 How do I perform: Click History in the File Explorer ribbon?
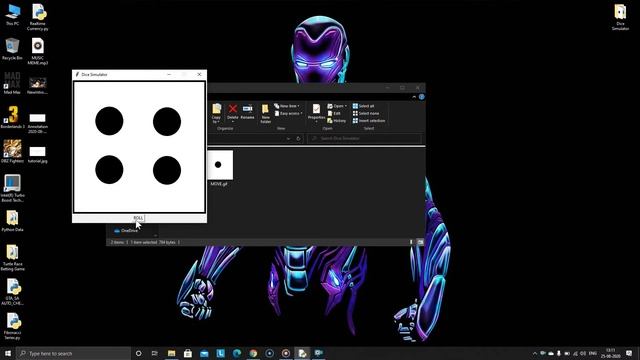[x=336, y=121]
